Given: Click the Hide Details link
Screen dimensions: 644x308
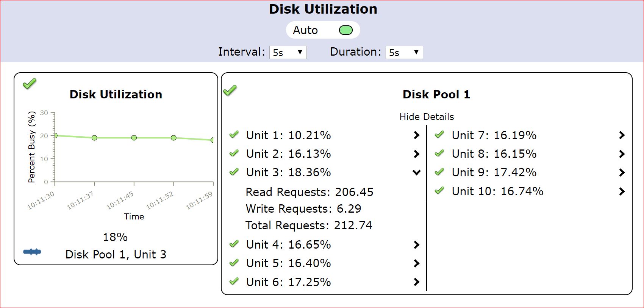Looking at the screenshot, I should (427, 117).
